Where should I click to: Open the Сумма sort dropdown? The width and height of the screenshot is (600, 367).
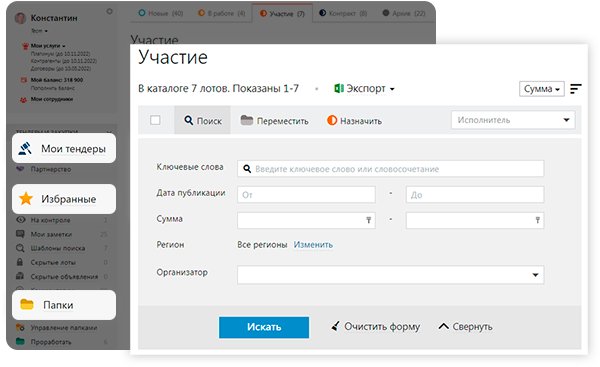pos(541,89)
